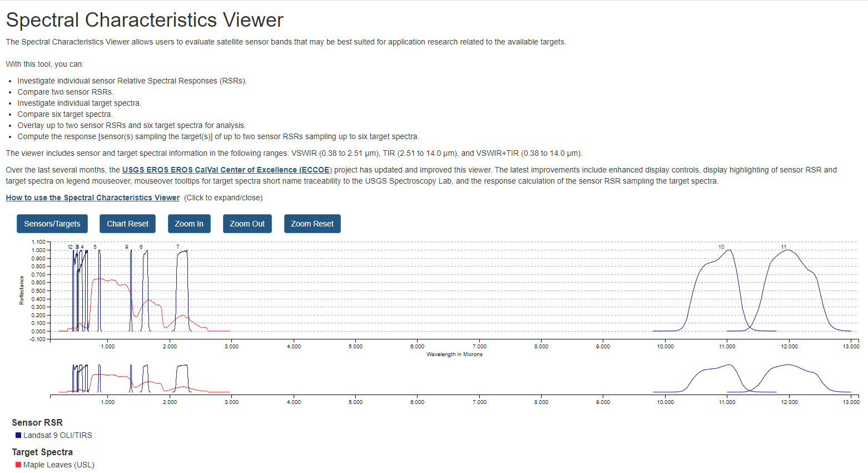Click the Maple Leaves (USL) red legend swatch
The width and height of the screenshot is (868, 473).
[x=18, y=464]
